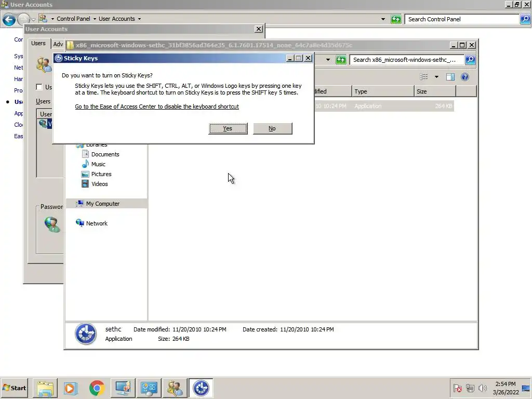Click the Documents icon in navigation pane
This screenshot has width=532, height=399.
click(x=85, y=154)
